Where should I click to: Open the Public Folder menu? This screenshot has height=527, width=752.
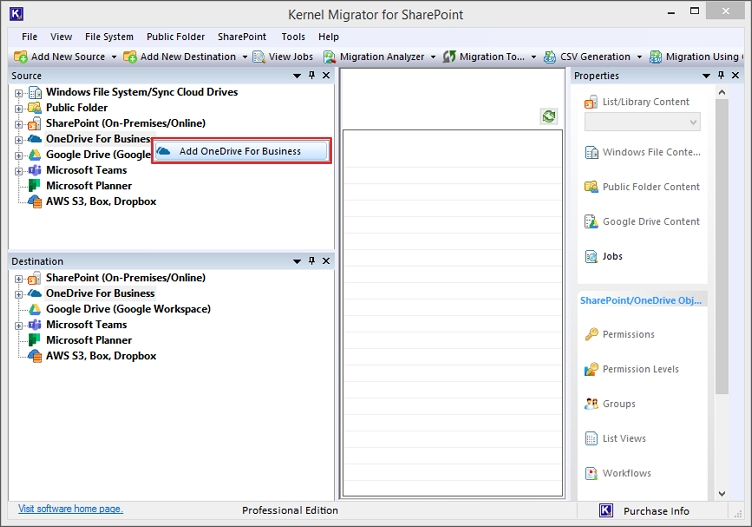[x=176, y=36]
